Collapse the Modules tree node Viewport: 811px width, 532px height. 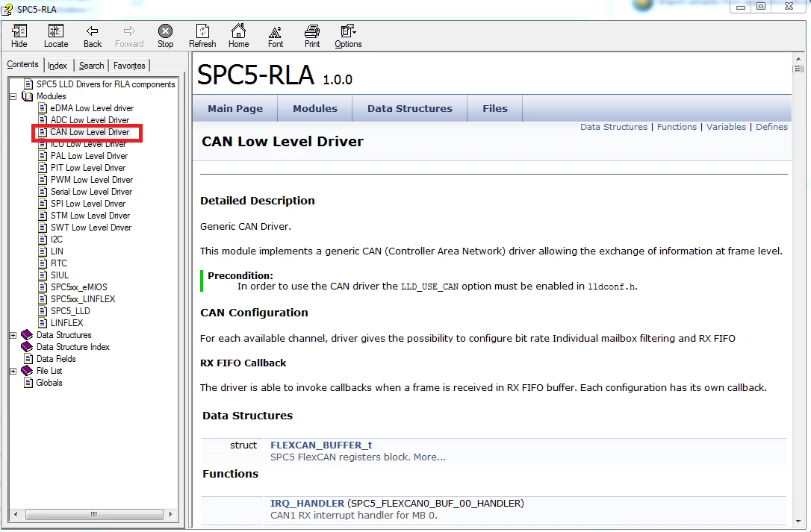click(x=13, y=96)
